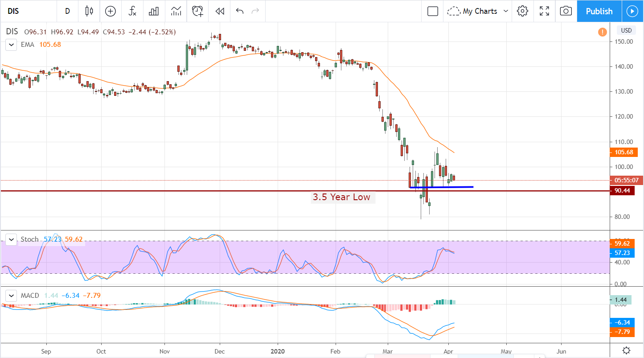Viewport: 644px width, 358px height.
Task: Click the Dec label on time axis
Action: click(219, 351)
